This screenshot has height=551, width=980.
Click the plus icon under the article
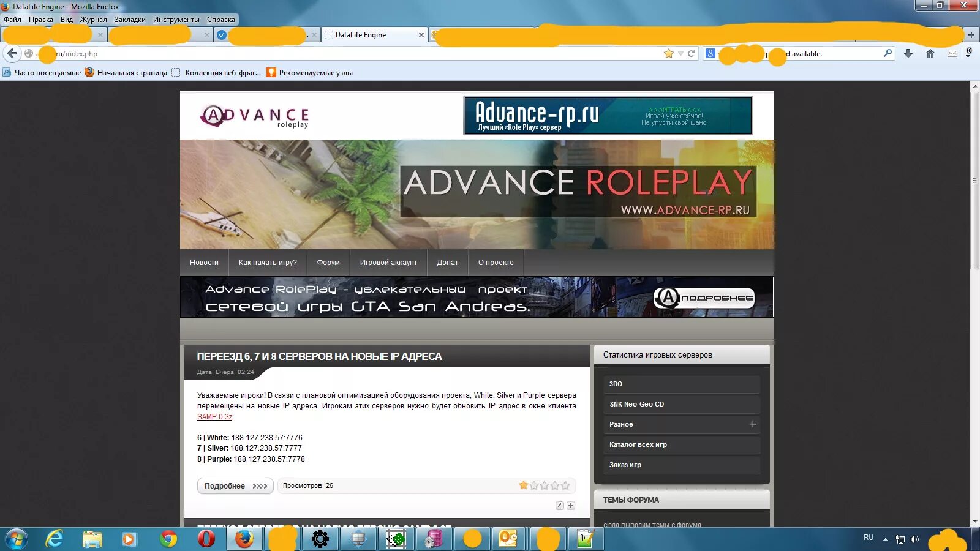571,506
